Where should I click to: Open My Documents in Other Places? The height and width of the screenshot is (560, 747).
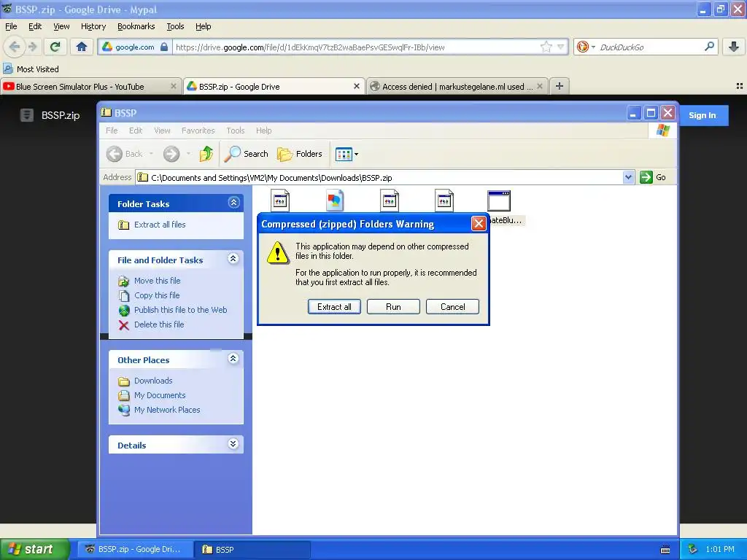coord(160,395)
